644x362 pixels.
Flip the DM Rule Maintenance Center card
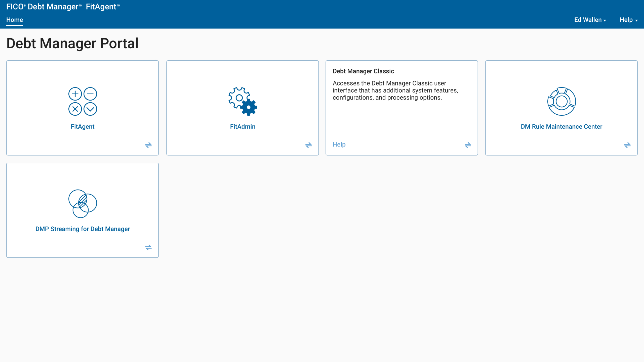[627, 145]
